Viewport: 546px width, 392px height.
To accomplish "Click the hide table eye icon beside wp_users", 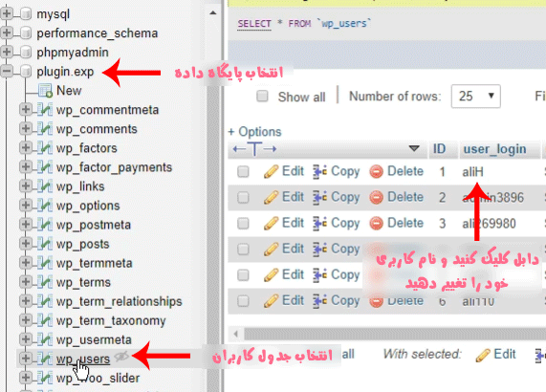I will pos(121,356).
